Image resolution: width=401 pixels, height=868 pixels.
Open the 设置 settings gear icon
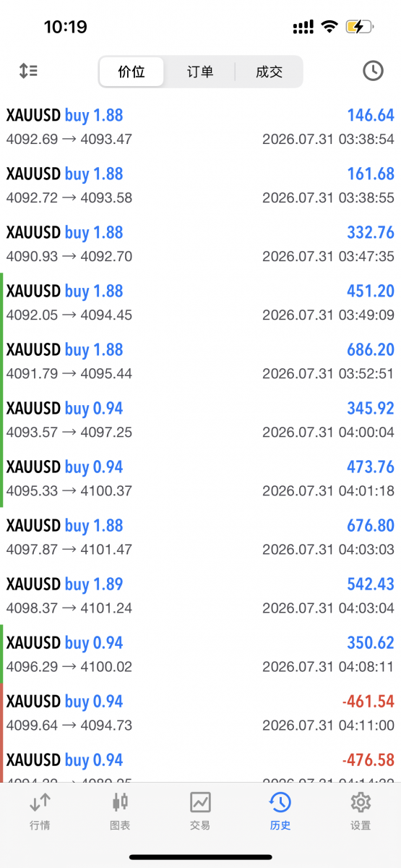click(x=361, y=802)
